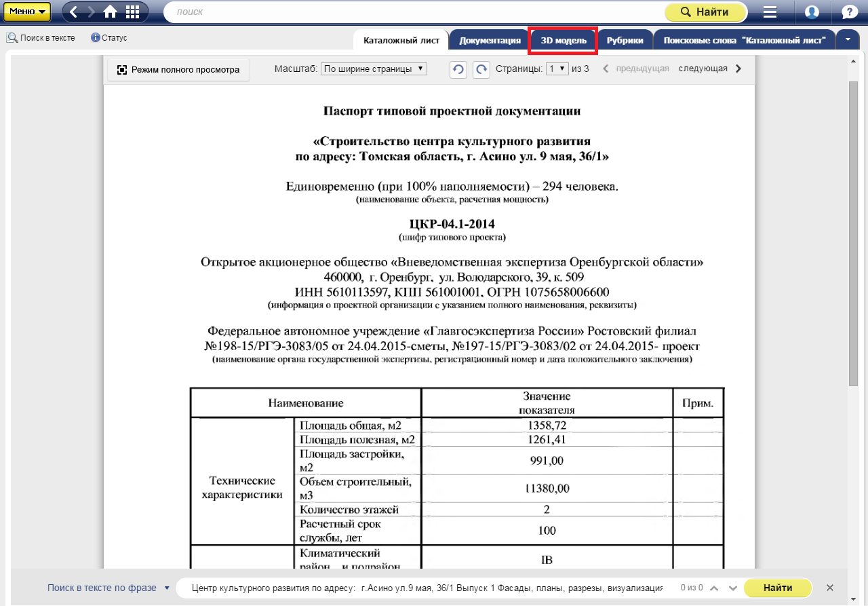Open the user profile icon
Screen dimensions: 868x606
click(812, 12)
